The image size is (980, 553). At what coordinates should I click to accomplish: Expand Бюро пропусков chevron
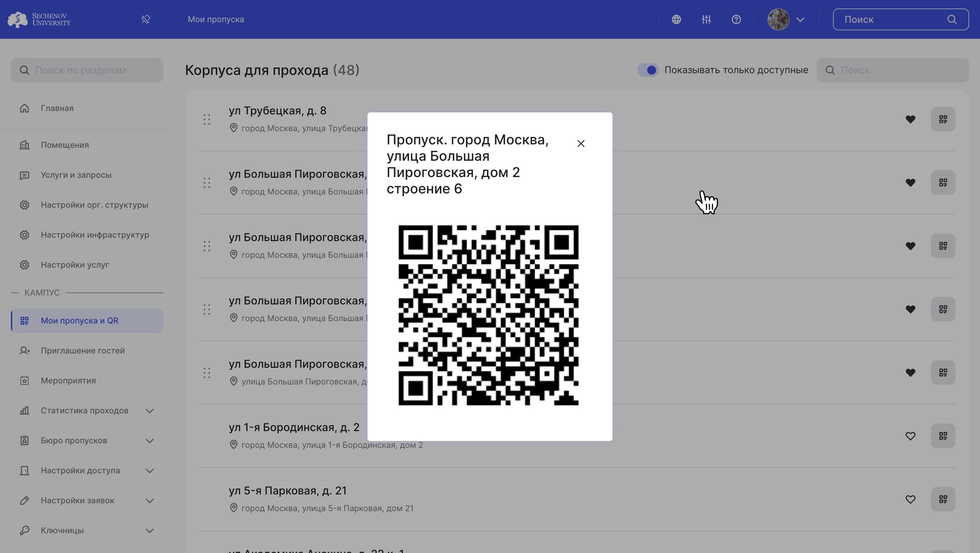149,440
